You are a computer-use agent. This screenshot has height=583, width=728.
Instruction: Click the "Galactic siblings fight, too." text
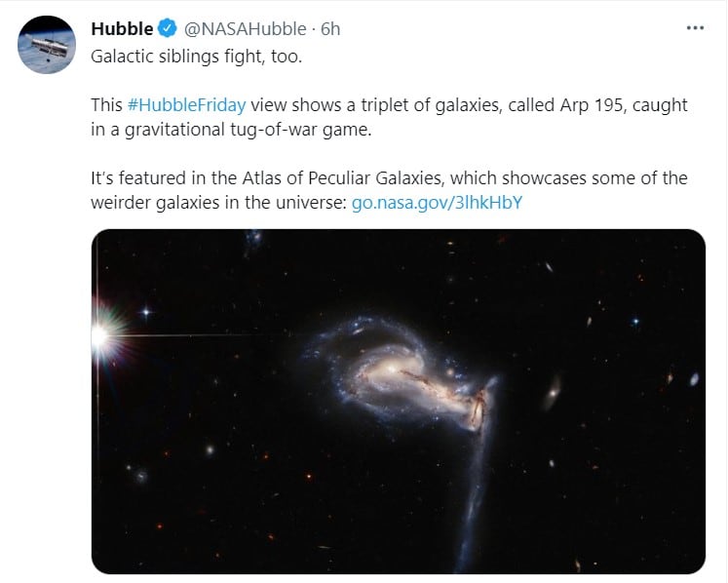pyautogui.click(x=196, y=55)
